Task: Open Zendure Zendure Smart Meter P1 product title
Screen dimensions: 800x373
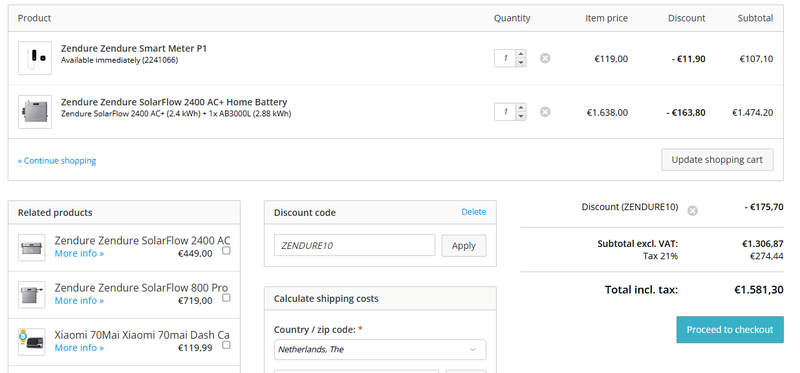Action: pos(134,48)
